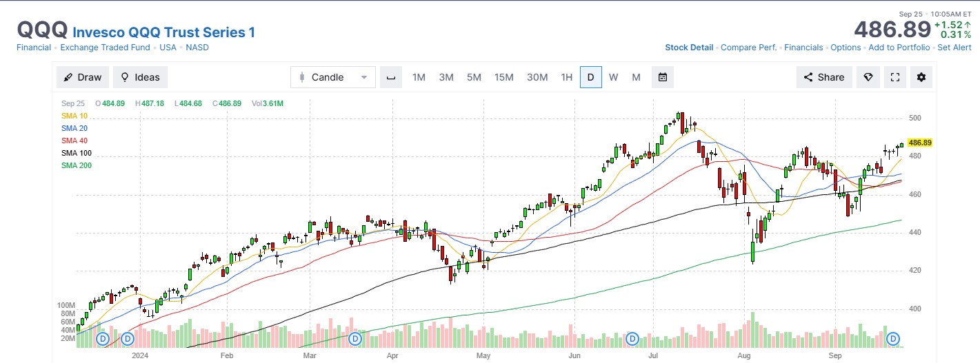Open the Stock Detail link
Screen dimensions: 980x363
[689, 48]
